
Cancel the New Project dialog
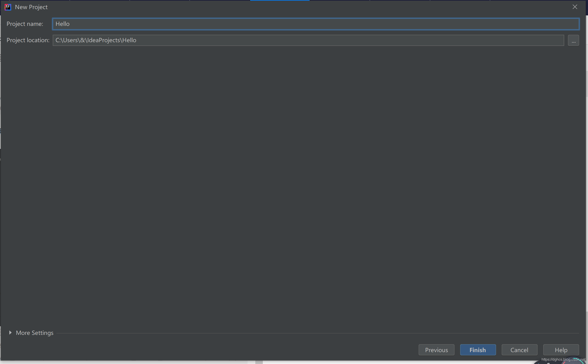(x=519, y=350)
